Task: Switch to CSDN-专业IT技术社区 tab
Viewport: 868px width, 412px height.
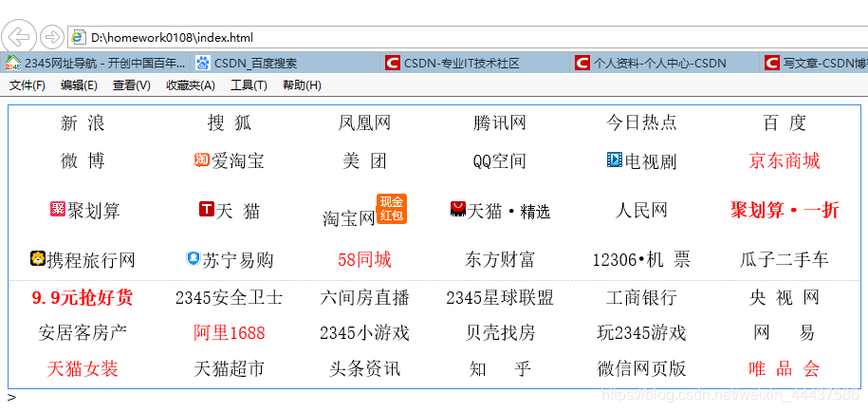Action: pyautogui.click(x=476, y=63)
